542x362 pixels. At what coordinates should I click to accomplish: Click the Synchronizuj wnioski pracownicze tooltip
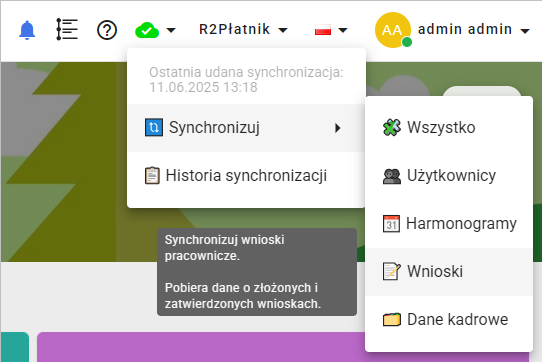(257, 272)
